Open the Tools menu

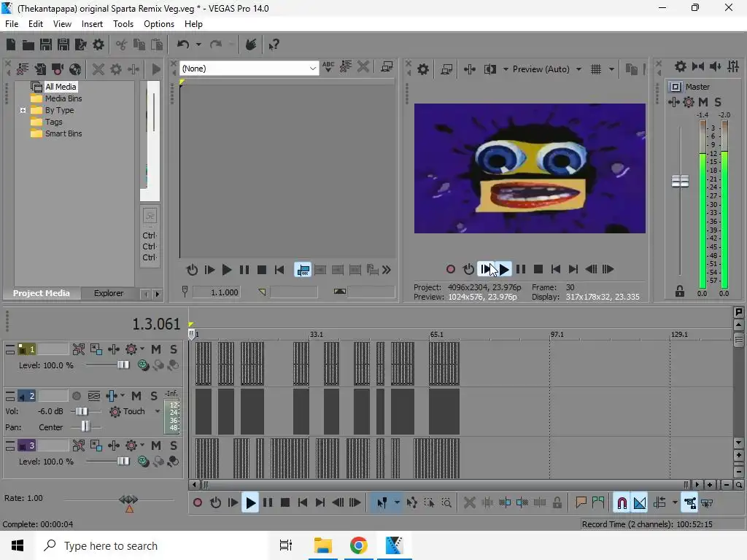click(x=123, y=24)
